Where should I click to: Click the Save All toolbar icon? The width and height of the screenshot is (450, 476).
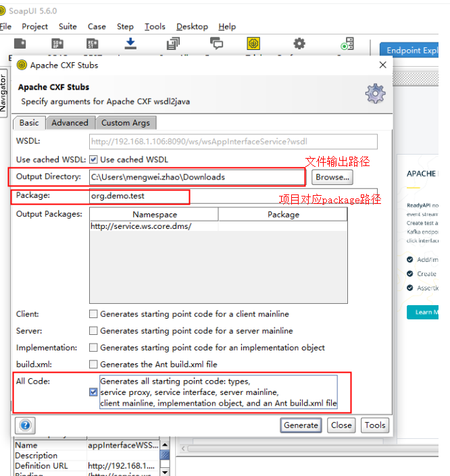pos(173,44)
